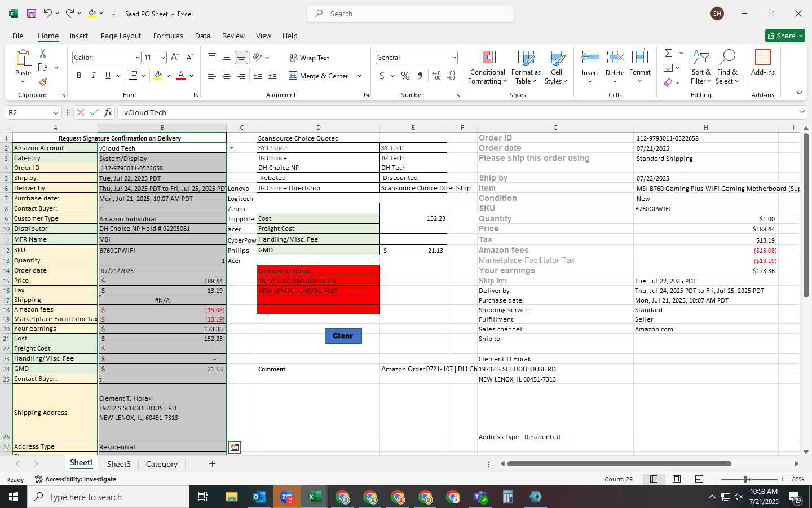The height and width of the screenshot is (508, 812).
Task: Click the Share button
Action: [x=785, y=36]
